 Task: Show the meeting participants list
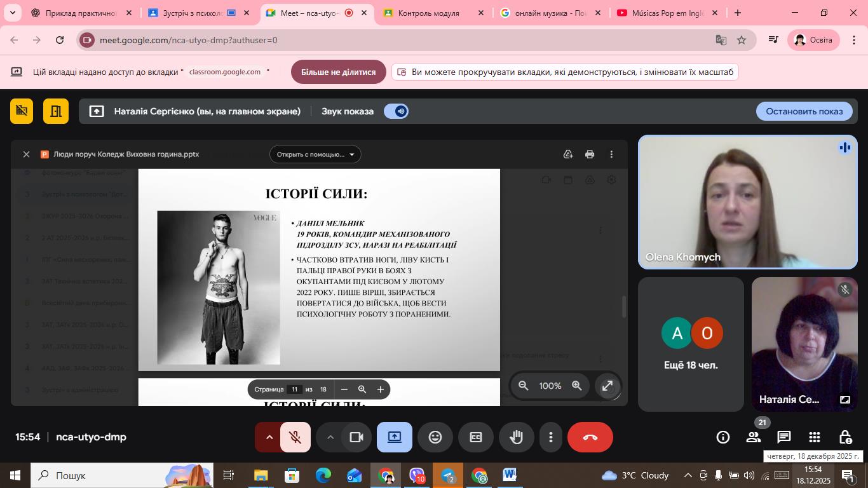pos(754,437)
